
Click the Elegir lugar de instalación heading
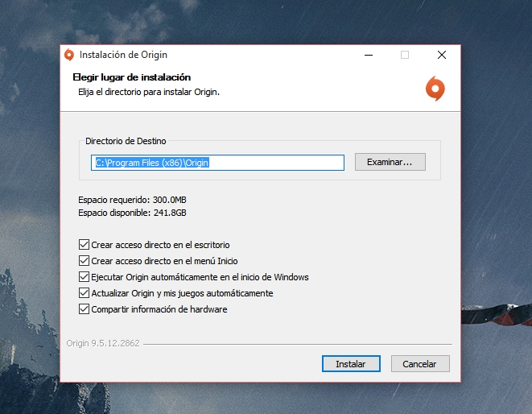pyautogui.click(x=132, y=77)
